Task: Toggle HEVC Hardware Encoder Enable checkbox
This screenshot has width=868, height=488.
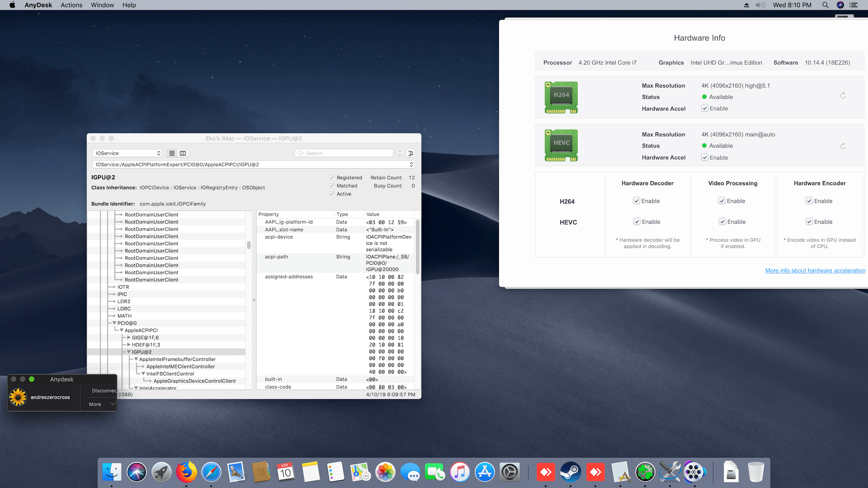Action: tap(809, 221)
